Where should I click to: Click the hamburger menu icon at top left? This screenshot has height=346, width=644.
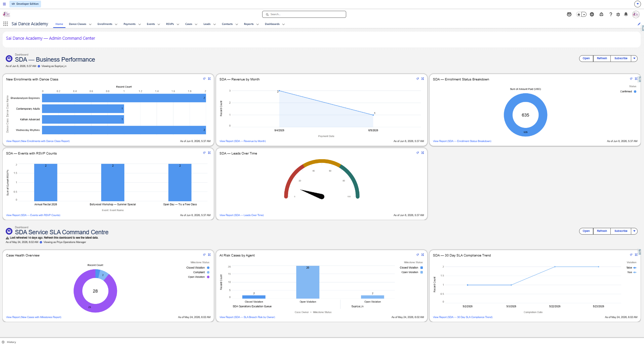click(x=4, y=4)
